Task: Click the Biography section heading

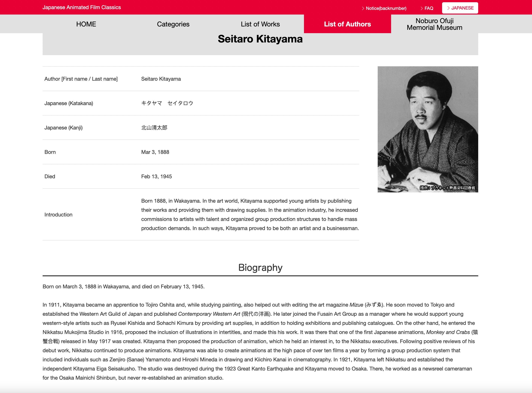Action: click(260, 268)
